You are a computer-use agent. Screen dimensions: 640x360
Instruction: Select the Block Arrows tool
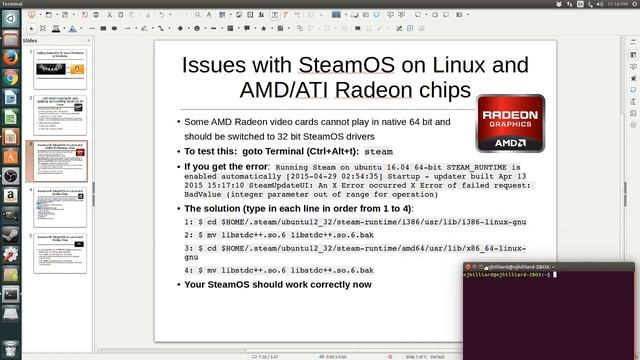pos(213,28)
